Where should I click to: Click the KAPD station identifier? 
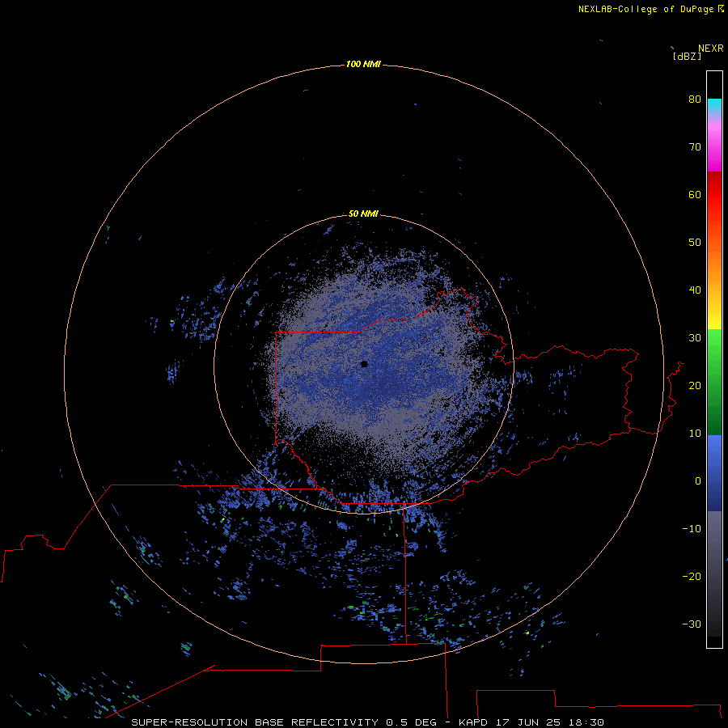(x=472, y=722)
